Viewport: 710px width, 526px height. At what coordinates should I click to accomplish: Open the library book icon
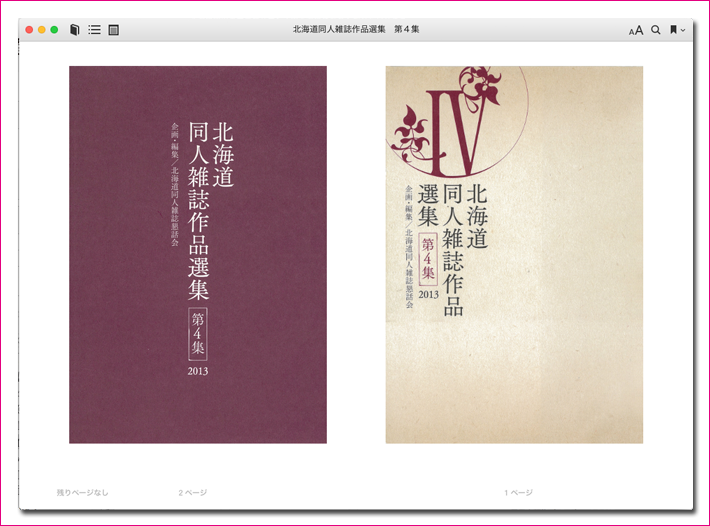click(75, 30)
